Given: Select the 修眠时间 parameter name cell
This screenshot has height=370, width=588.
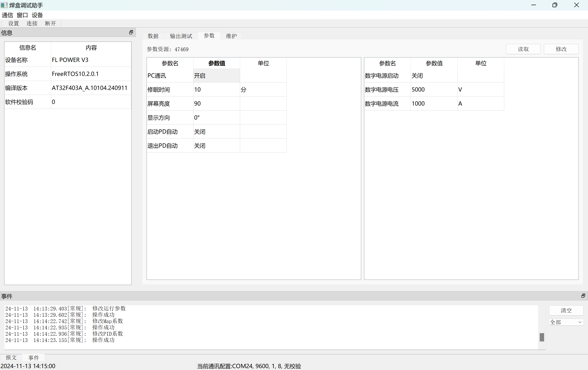Looking at the screenshot, I should pyautogui.click(x=170, y=89).
